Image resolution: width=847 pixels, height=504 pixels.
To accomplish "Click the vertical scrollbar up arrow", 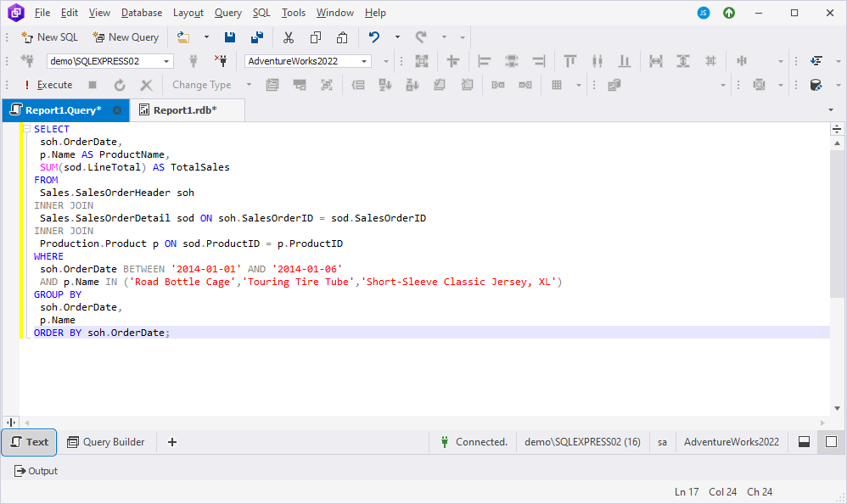I will tap(837, 143).
